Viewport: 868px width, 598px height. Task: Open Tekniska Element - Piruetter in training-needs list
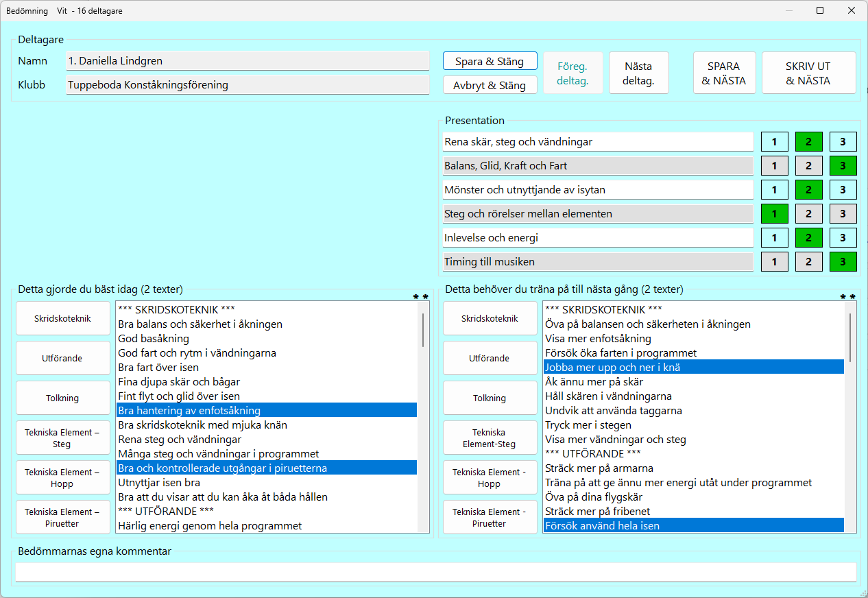pyautogui.click(x=490, y=517)
